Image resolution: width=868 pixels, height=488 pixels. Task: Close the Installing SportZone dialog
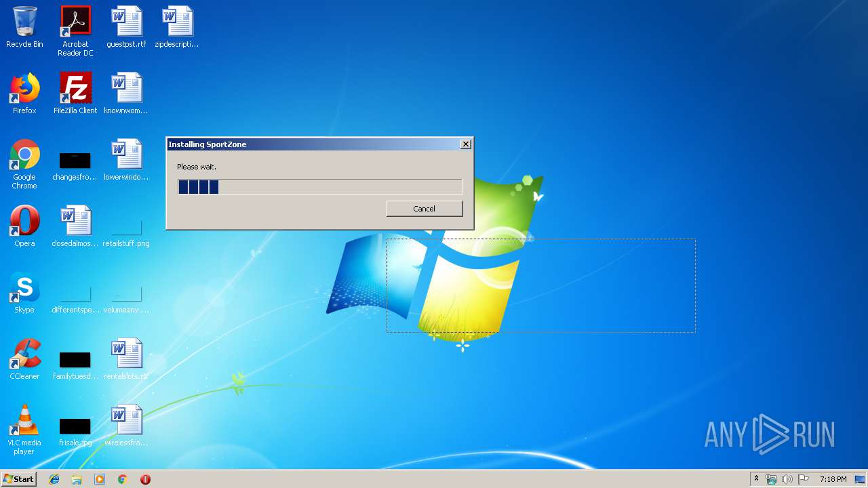coord(465,144)
